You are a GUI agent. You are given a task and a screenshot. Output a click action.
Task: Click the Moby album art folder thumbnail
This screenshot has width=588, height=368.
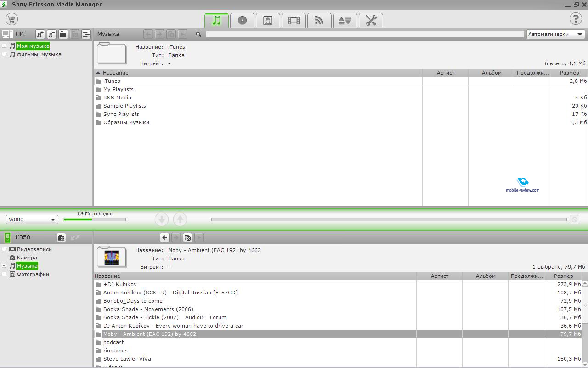112,257
